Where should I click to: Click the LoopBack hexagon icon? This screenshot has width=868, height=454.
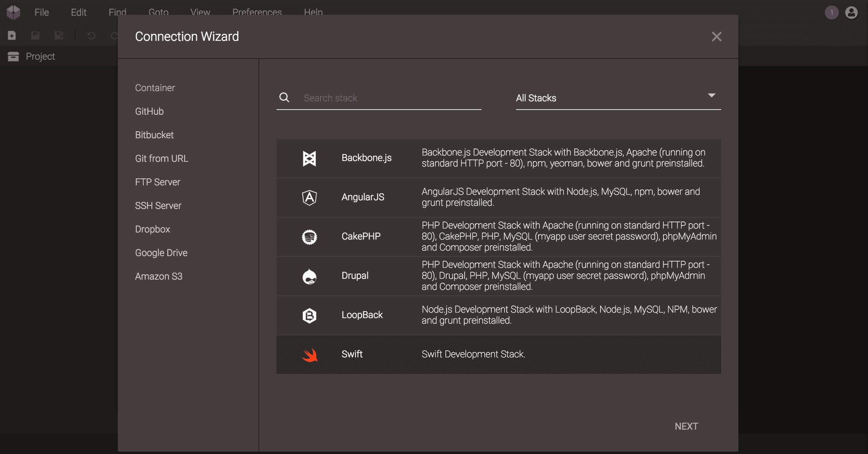[309, 315]
